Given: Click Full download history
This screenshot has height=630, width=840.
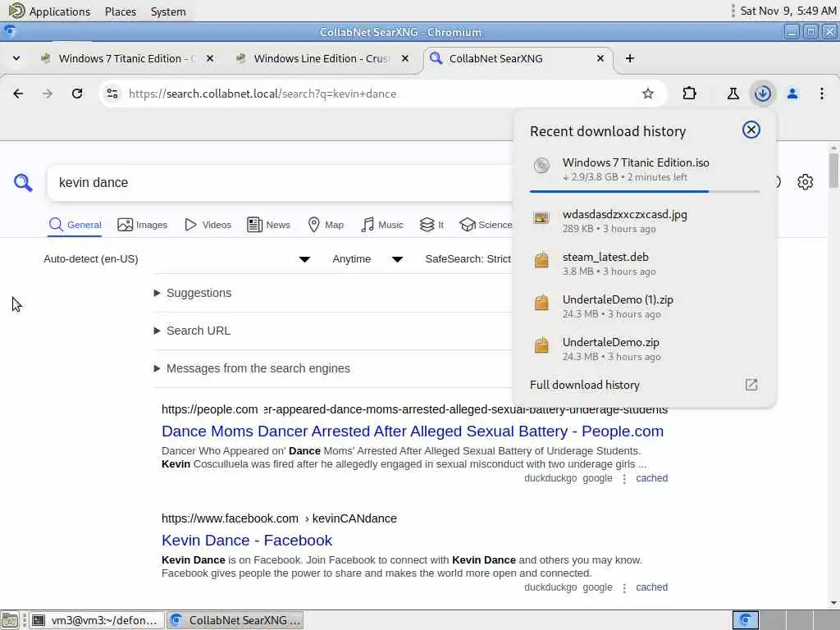Looking at the screenshot, I should point(584,386).
